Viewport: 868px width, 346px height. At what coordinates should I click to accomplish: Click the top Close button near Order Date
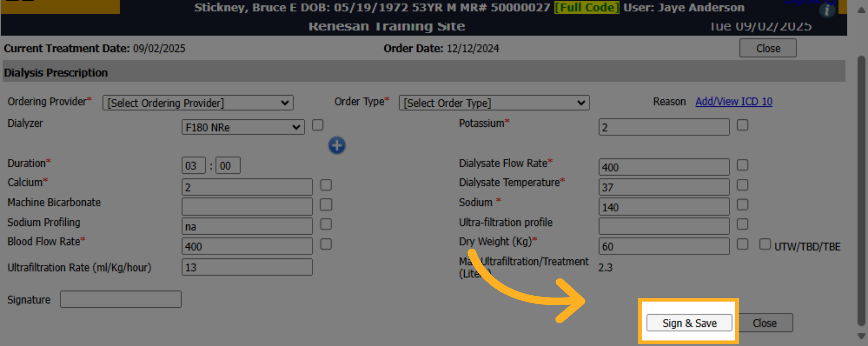point(768,48)
